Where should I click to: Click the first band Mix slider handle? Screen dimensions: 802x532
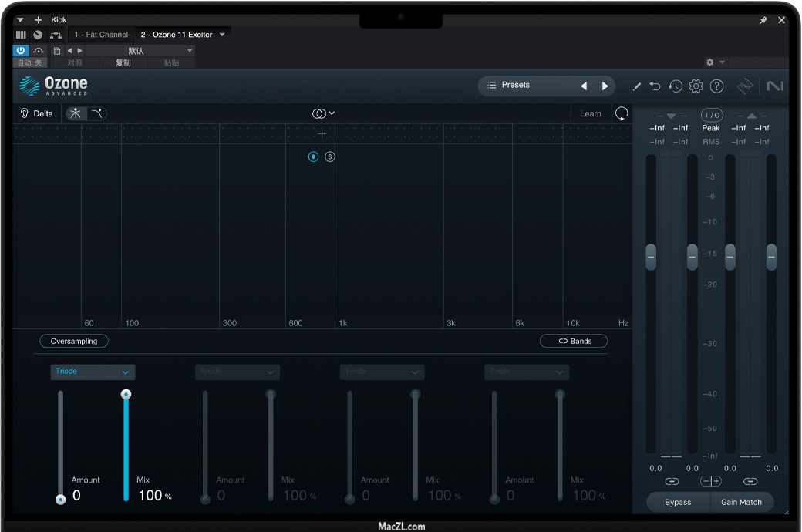click(126, 394)
